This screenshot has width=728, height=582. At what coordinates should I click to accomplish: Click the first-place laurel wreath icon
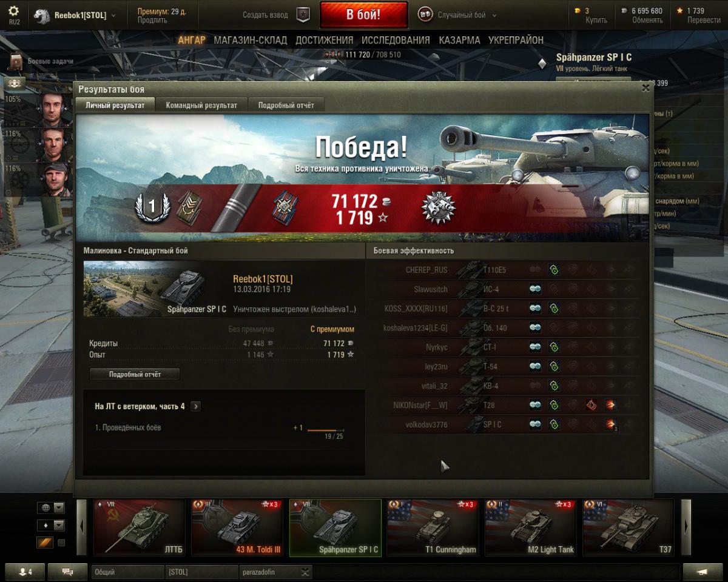click(152, 207)
